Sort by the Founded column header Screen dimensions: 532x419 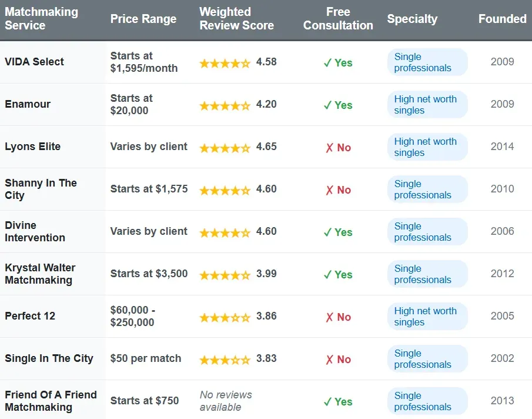pyautogui.click(x=502, y=19)
